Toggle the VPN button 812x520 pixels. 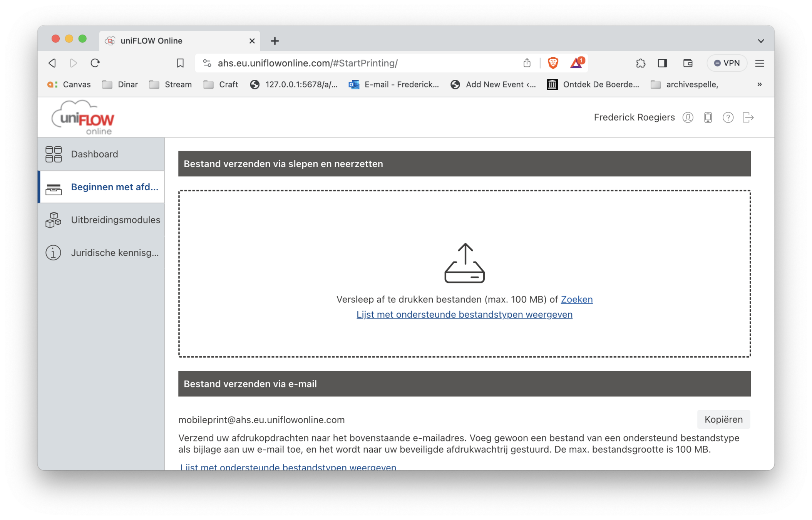(x=727, y=63)
